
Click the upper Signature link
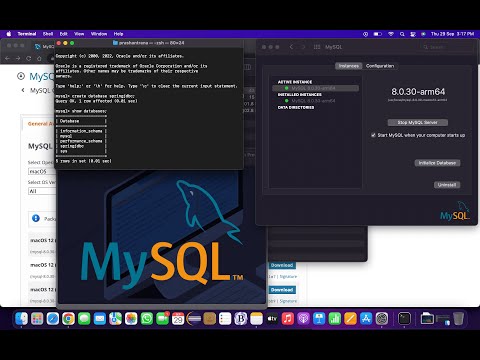[288, 277]
